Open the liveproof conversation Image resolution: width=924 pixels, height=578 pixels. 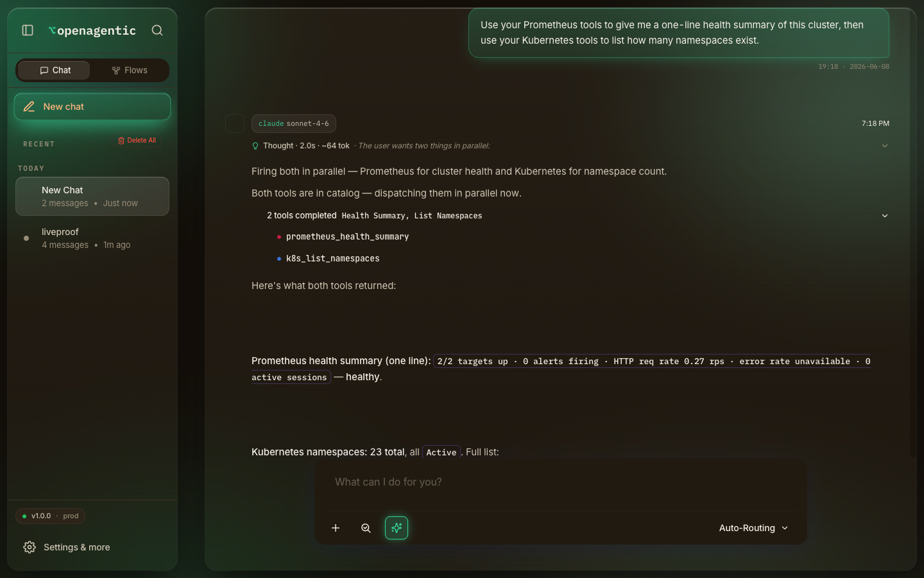click(x=92, y=238)
